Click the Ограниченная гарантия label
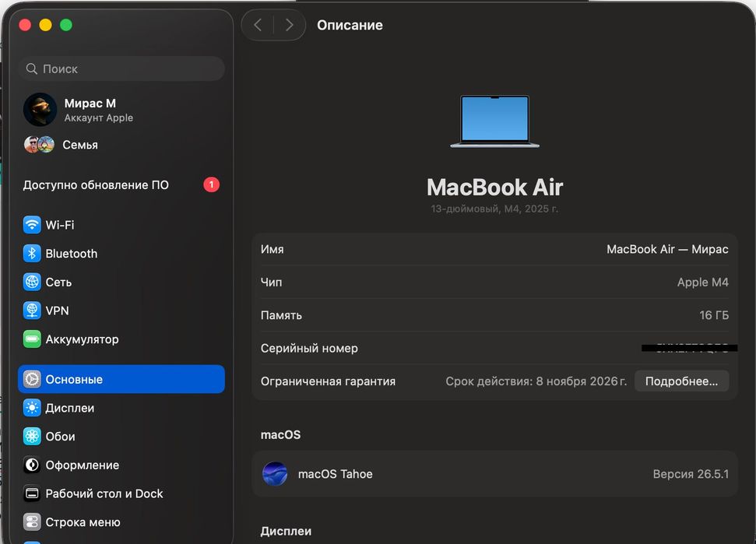 [328, 381]
